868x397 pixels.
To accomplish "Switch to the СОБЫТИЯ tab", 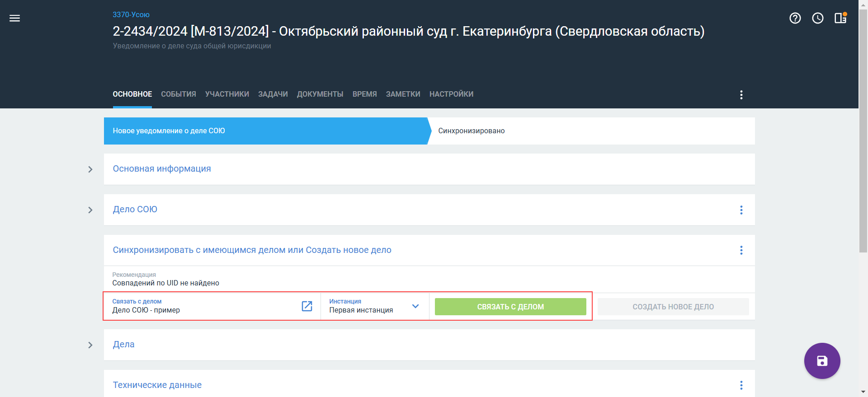I will tap(179, 94).
